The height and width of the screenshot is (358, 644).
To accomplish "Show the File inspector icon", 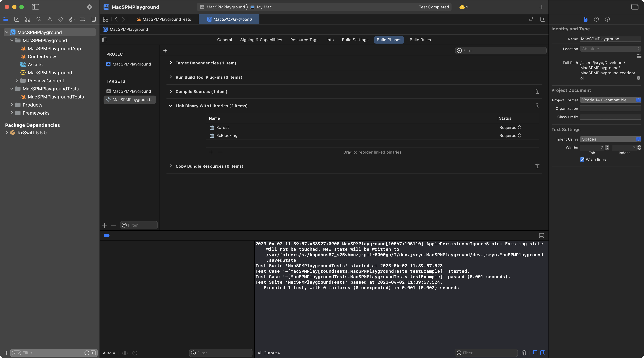I will tap(585, 19).
